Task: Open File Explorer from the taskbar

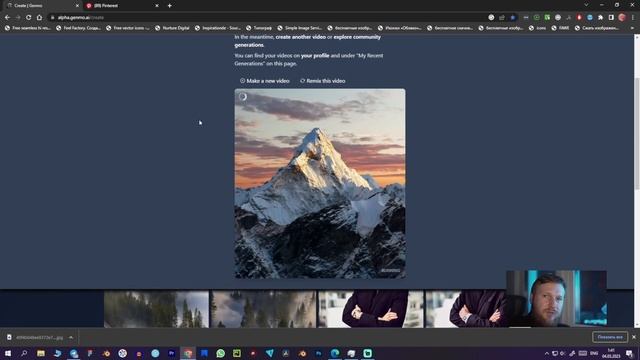Action: (41, 353)
